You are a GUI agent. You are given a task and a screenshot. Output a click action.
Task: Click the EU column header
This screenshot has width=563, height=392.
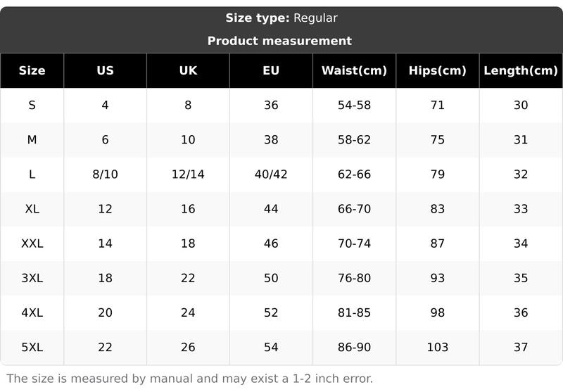271,70
